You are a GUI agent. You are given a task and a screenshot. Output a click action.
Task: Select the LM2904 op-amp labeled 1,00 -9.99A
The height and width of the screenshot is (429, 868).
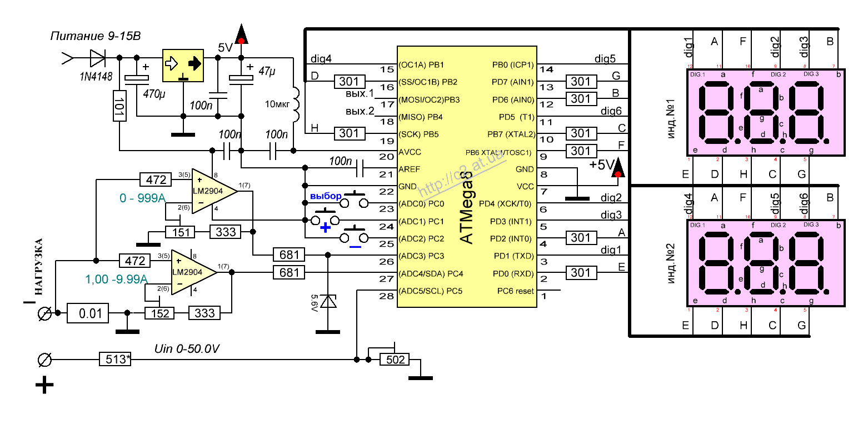[x=193, y=272]
